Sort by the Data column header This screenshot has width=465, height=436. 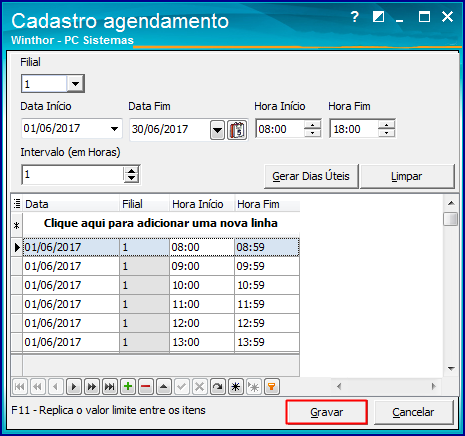tap(71, 204)
